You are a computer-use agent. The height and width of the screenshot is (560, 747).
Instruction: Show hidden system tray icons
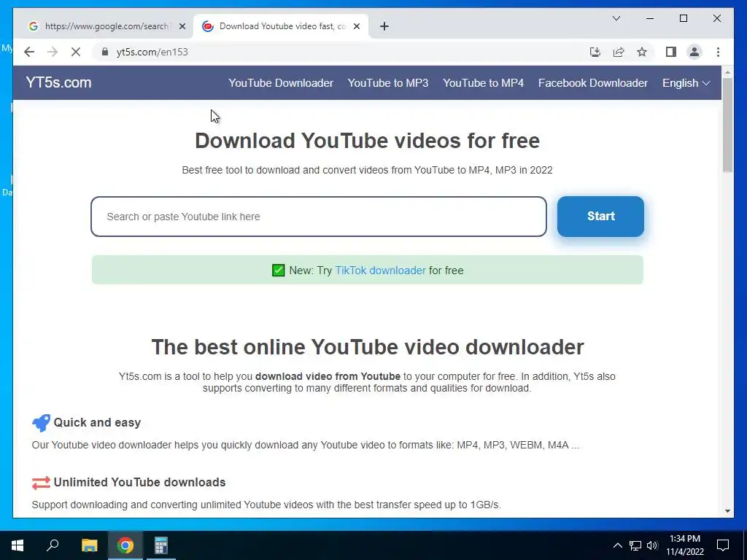pos(617,545)
